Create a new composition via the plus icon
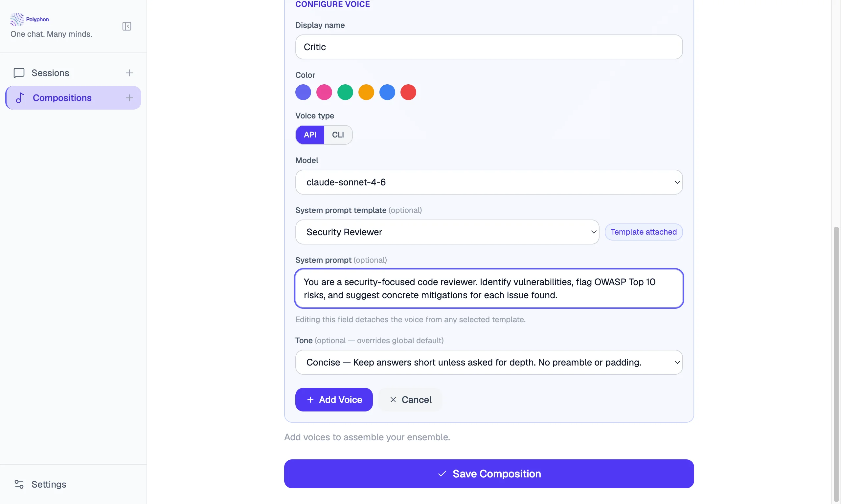This screenshot has height=504, width=841. [x=129, y=97]
